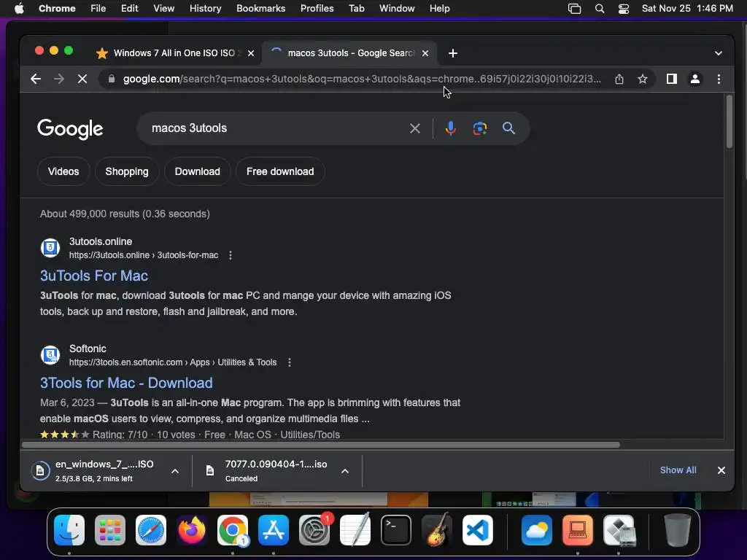
Task: Stop loading the page with X button
Action: (x=82, y=79)
